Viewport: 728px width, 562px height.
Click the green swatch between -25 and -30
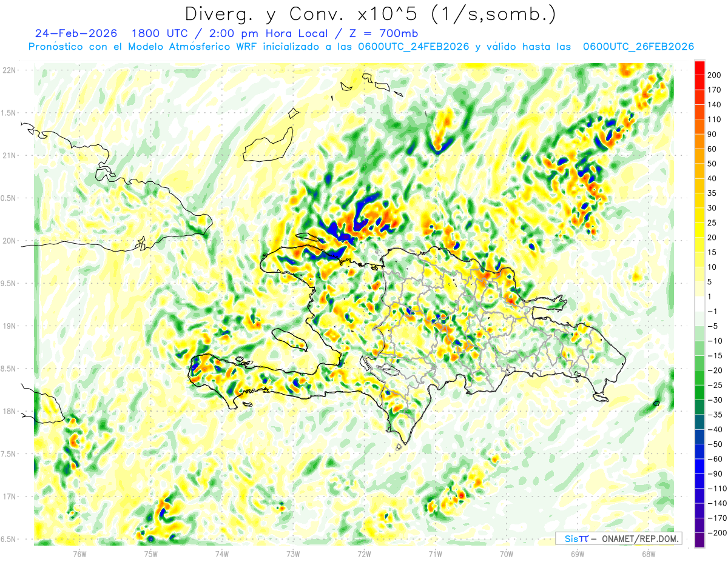[x=699, y=392]
